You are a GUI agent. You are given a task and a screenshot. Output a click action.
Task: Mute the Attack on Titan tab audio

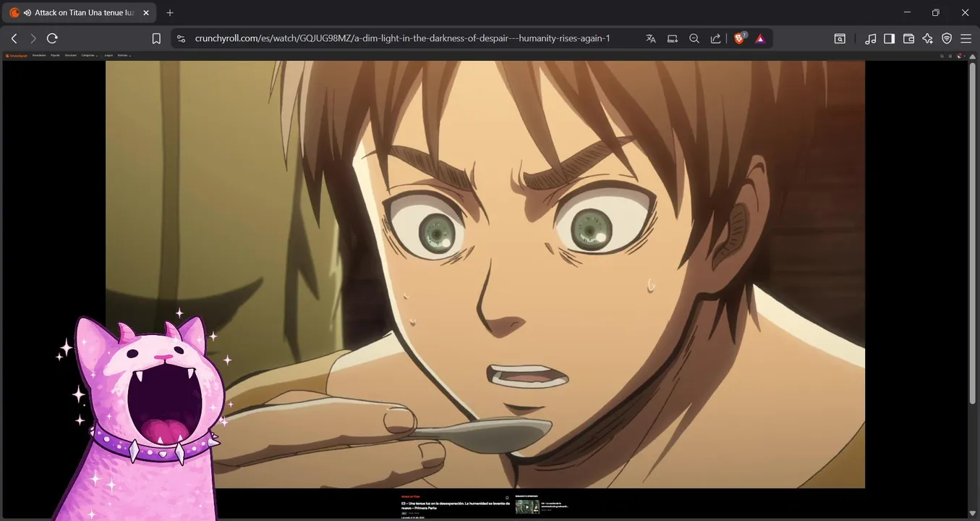click(27, 13)
